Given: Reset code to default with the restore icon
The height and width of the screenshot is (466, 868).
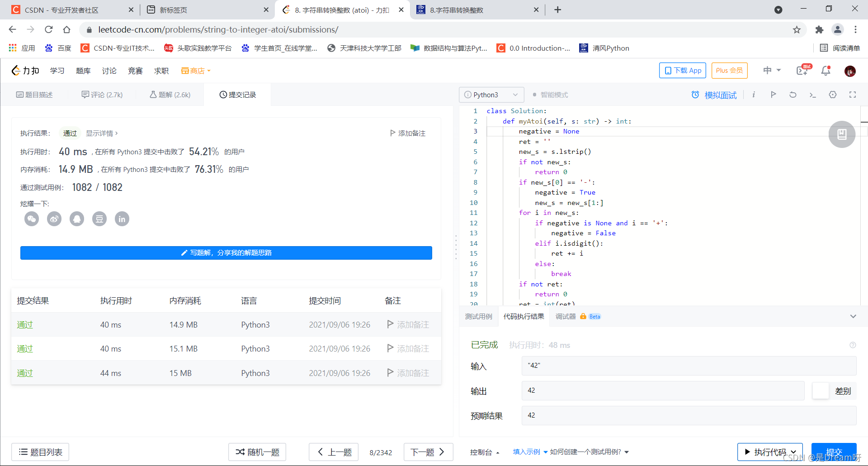Looking at the screenshot, I should [x=793, y=95].
